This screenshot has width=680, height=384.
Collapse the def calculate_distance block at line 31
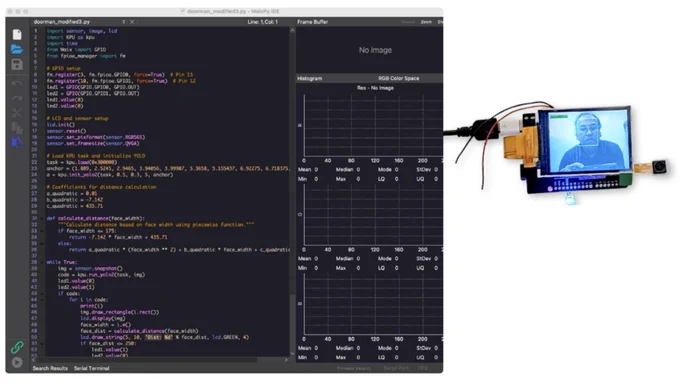click(42, 218)
